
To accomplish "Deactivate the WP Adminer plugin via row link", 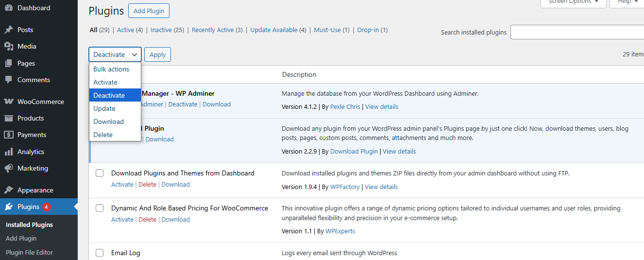I will pyautogui.click(x=183, y=104).
